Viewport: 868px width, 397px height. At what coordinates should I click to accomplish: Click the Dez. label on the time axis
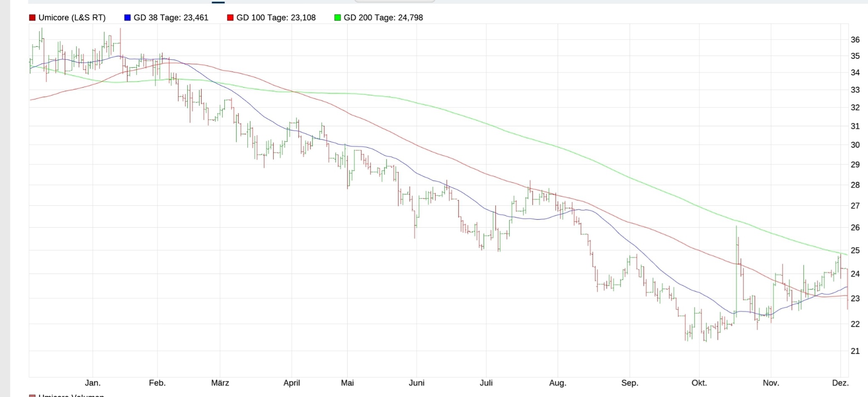click(x=840, y=383)
